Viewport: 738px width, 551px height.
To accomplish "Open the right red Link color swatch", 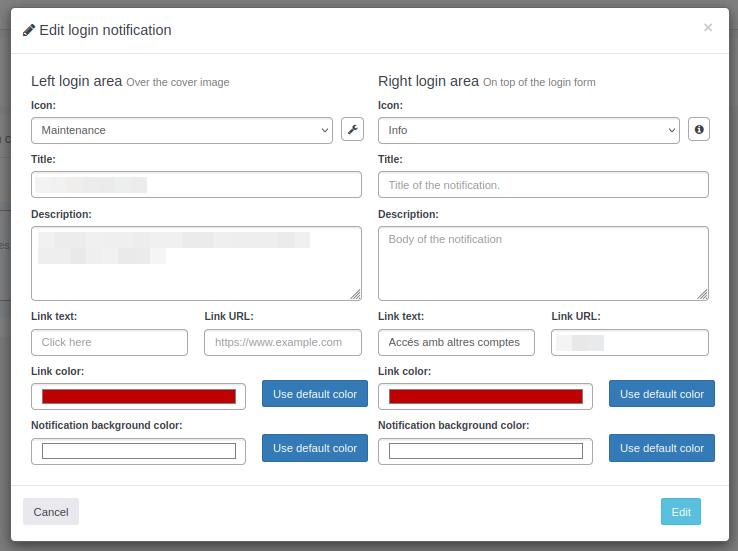I will coord(486,396).
